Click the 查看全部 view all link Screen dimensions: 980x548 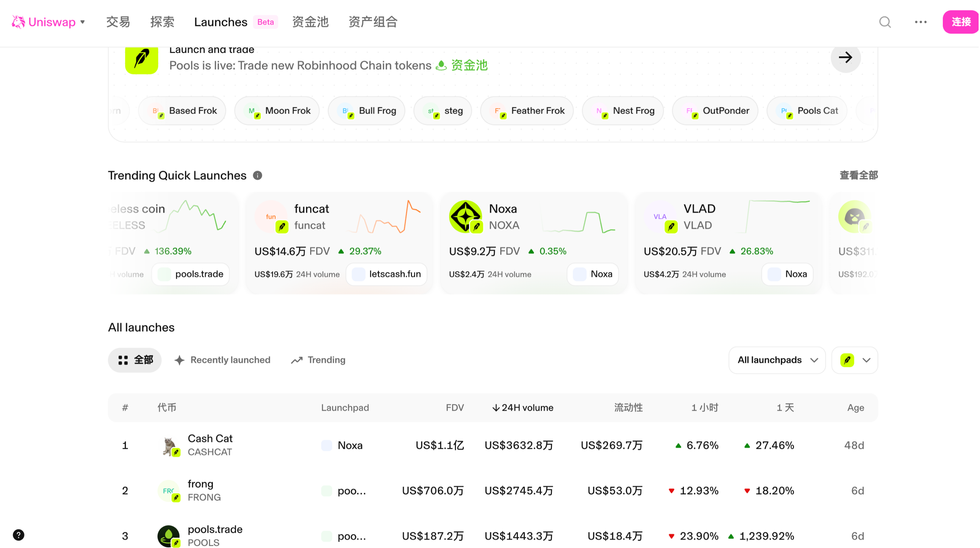tap(859, 175)
